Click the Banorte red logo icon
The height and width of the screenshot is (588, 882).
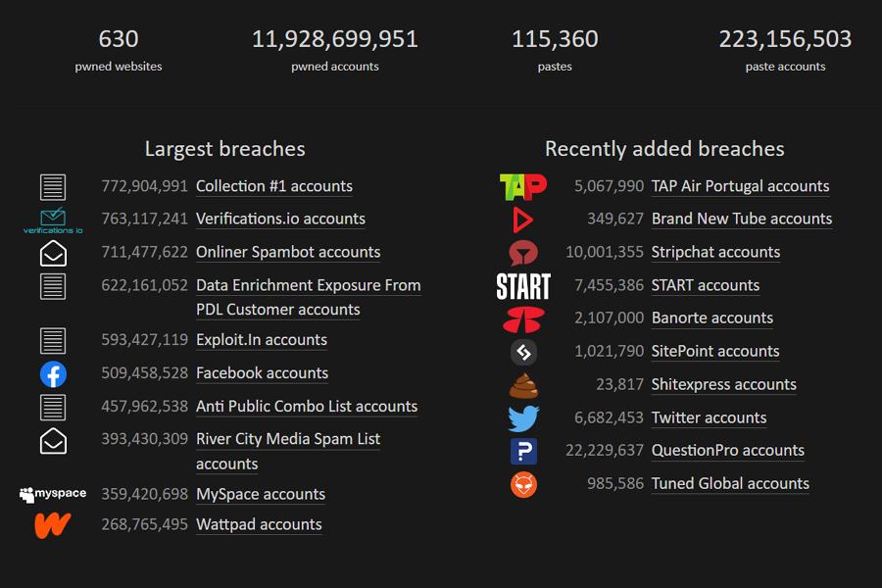pos(523,319)
